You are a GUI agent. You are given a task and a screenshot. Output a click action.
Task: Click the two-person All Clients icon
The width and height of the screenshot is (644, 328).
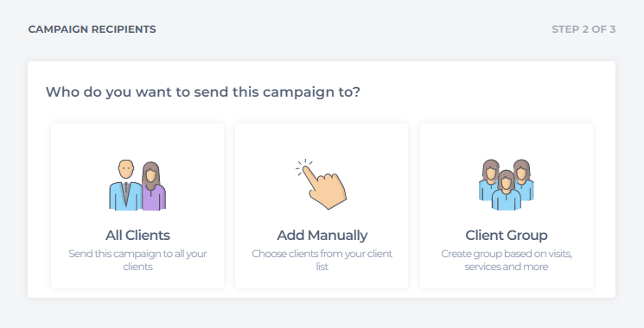coord(137,185)
